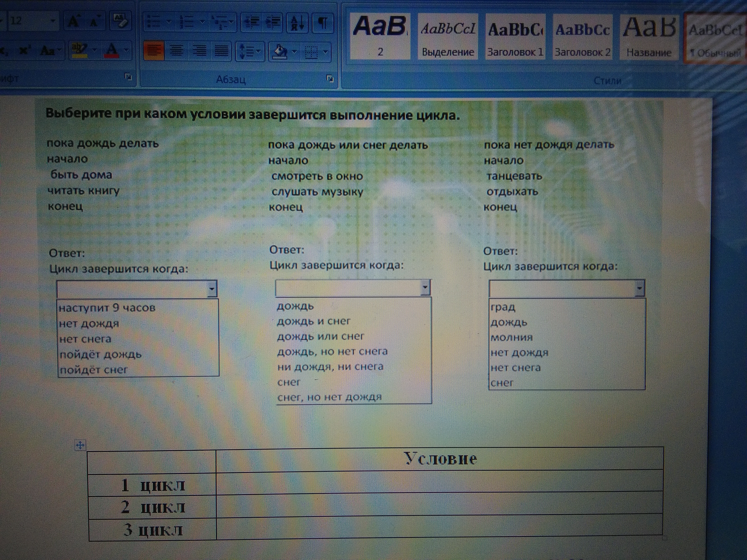Open the Абзац dialog launcher
Image resolution: width=747 pixels, height=560 pixels.
330,79
